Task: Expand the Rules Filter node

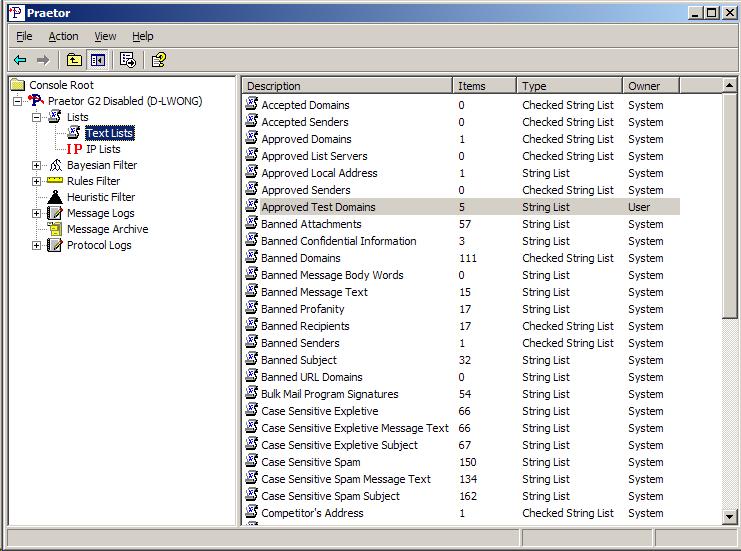Action: [x=36, y=181]
